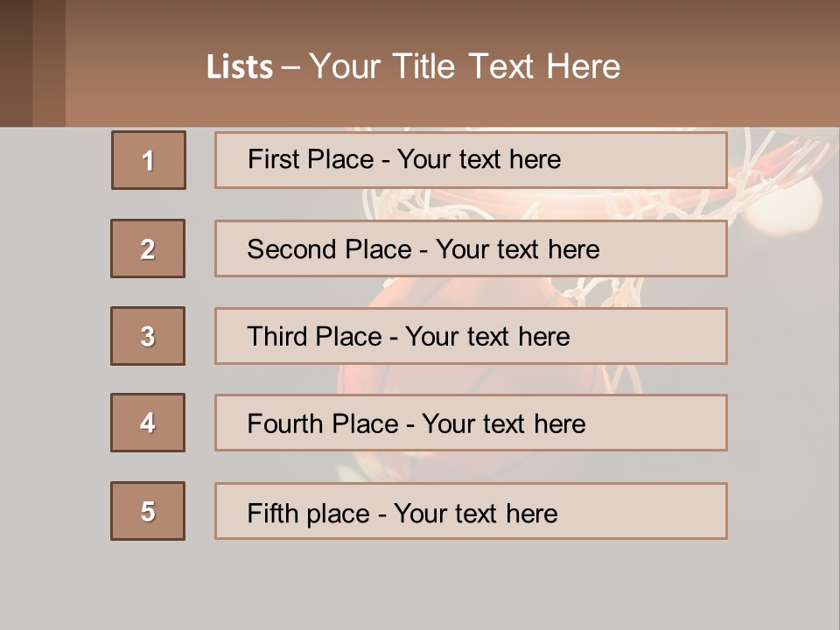
Task: Click the bold word Lists in title
Action: pos(240,67)
